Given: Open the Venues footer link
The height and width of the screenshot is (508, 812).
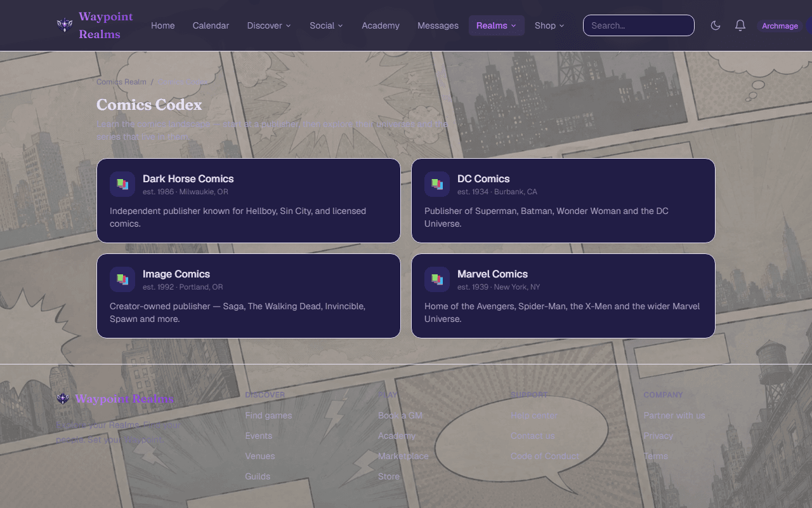Looking at the screenshot, I should tap(260, 456).
